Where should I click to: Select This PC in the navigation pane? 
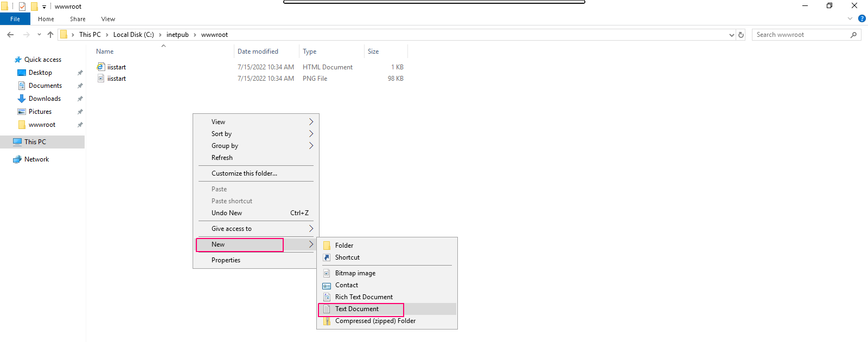coord(35,142)
